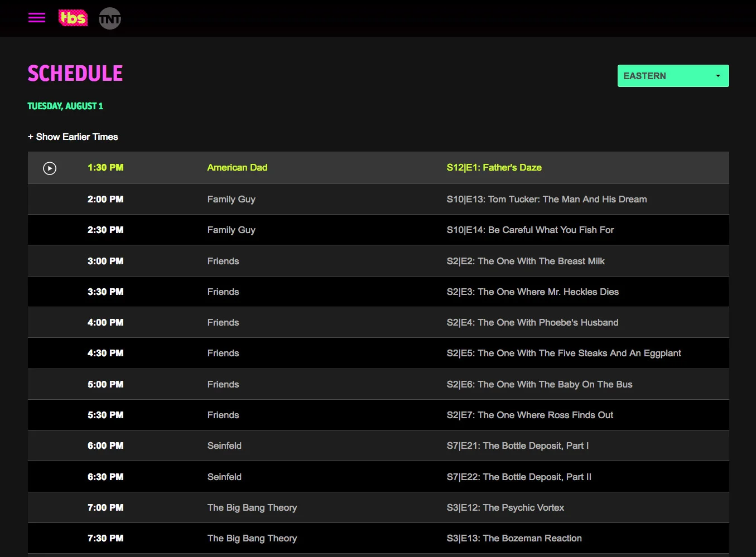Image resolution: width=756 pixels, height=557 pixels.
Task: Click the 3:30 PM time label
Action: pyautogui.click(x=105, y=292)
